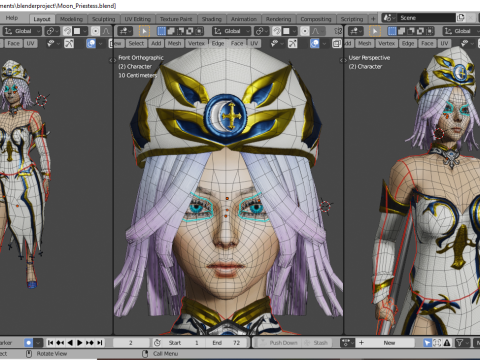The height and width of the screenshot is (360, 480).
Task: Open the Scripting workspace tab
Action: pos(352,19)
